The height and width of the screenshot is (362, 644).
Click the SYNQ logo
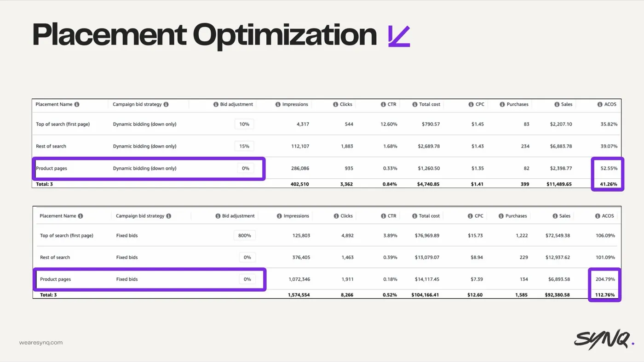tap(604, 340)
